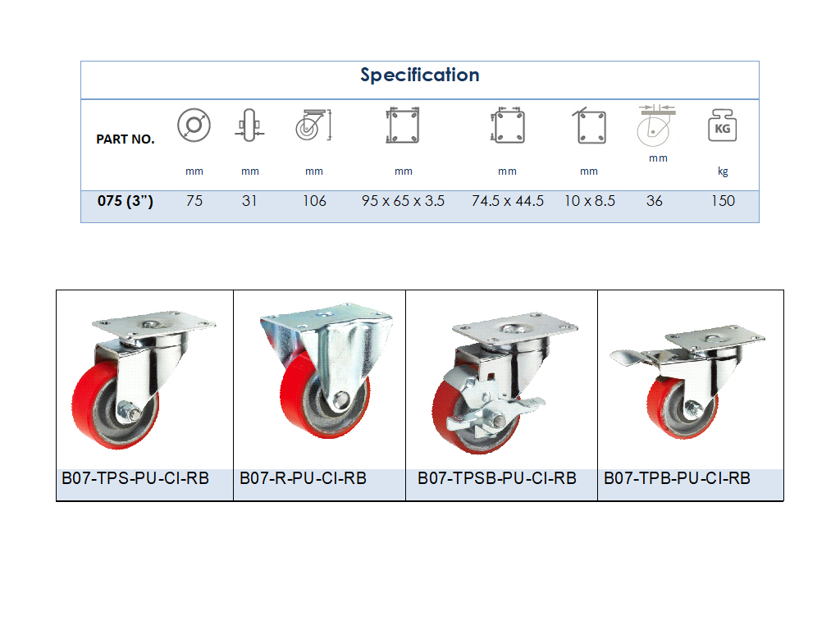Select the 10 x 8.5 cell

point(590,201)
